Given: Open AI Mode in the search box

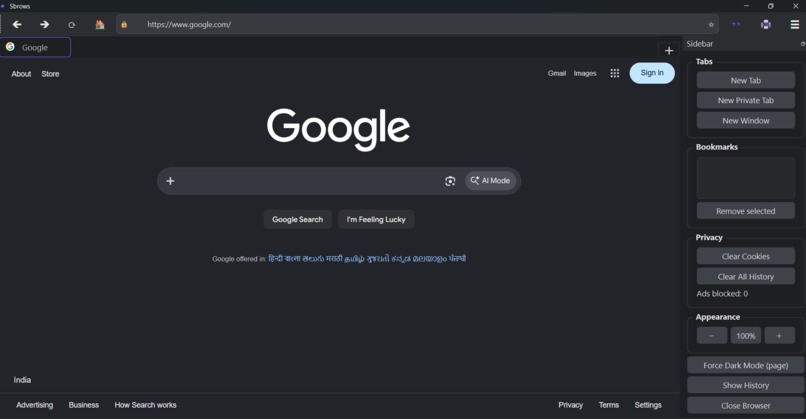Looking at the screenshot, I should (490, 181).
